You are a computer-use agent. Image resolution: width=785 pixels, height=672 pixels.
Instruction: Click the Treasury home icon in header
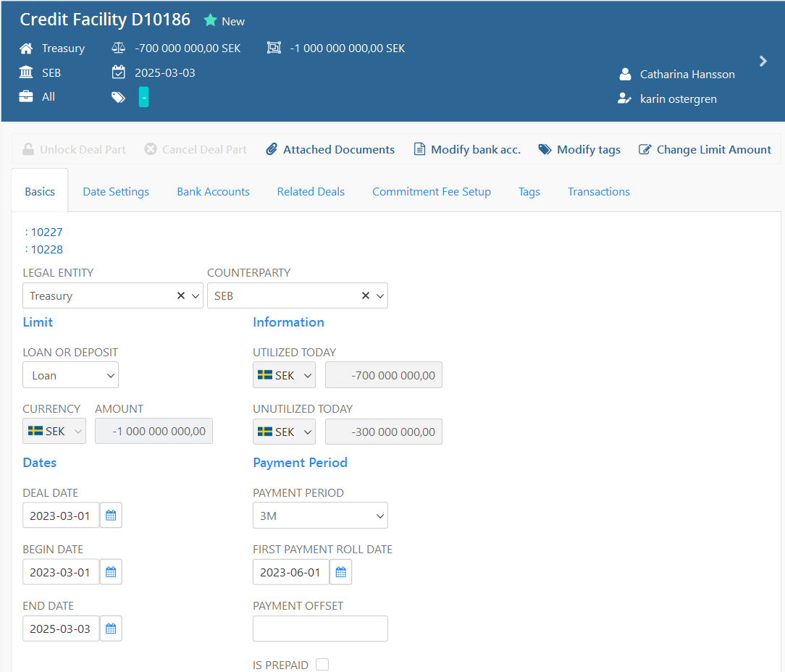[x=26, y=48]
